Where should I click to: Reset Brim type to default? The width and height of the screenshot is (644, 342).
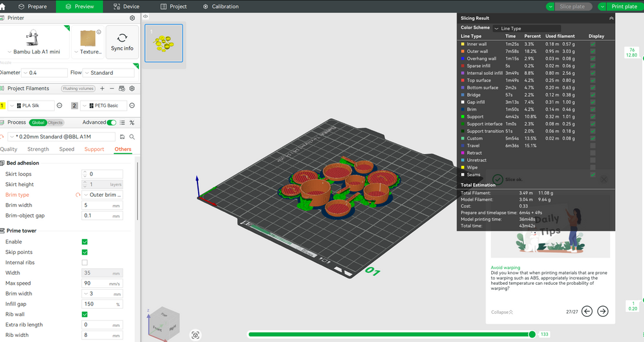[x=78, y=195]
